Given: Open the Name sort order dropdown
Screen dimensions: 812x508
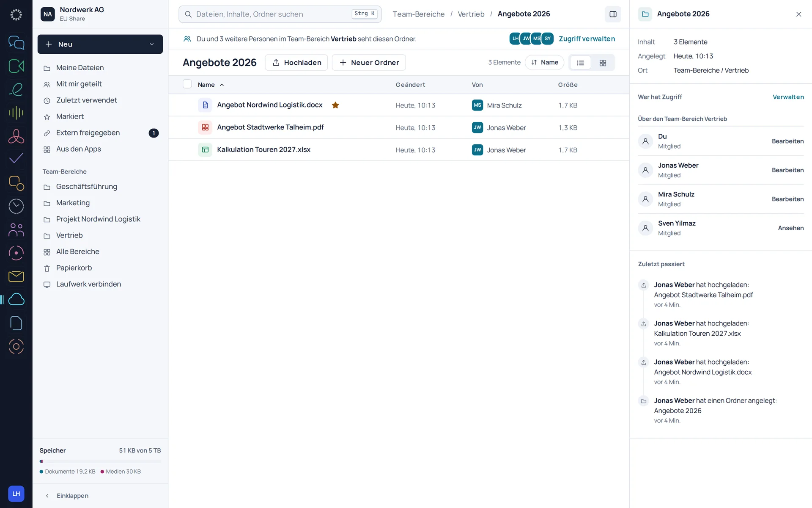Looking at the screenshot, I should click(544, 62).
